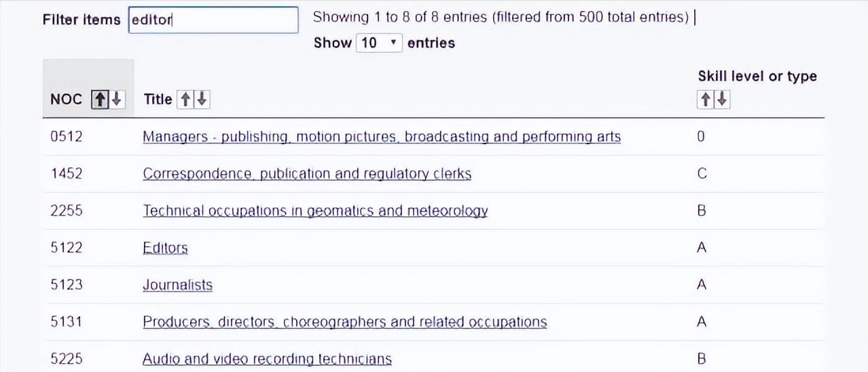Click the NOC column header
The height and width of the screenshot is (372, 868).
[66, 99]
